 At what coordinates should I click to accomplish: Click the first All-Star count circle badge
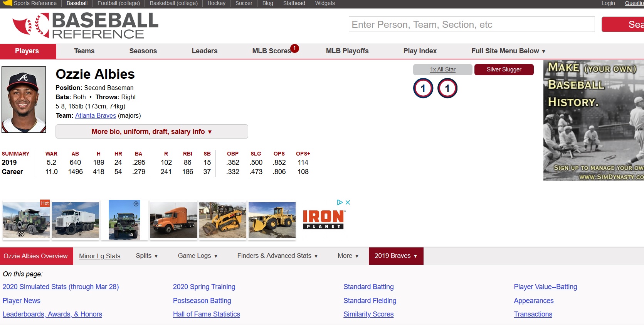click(423, 88)
